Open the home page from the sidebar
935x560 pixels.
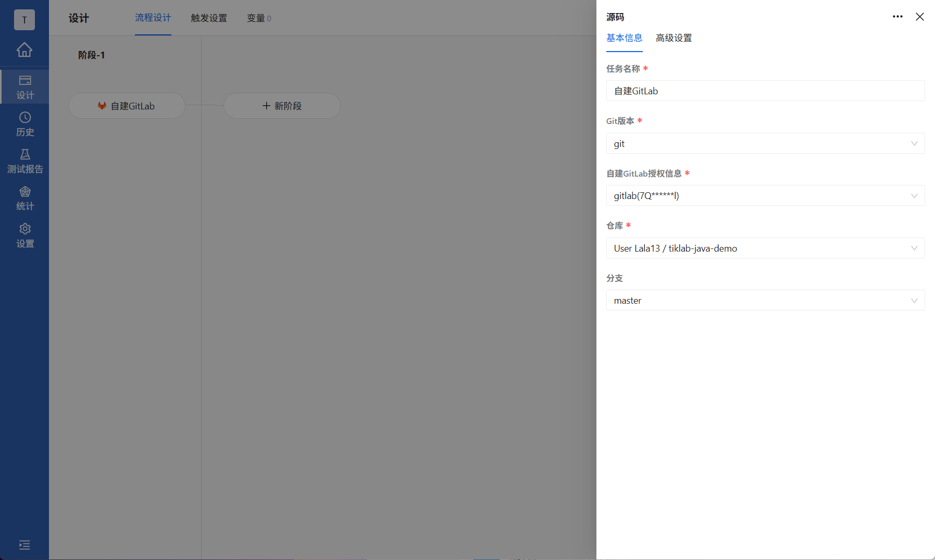pyautogui.click(x=24, y=50)
